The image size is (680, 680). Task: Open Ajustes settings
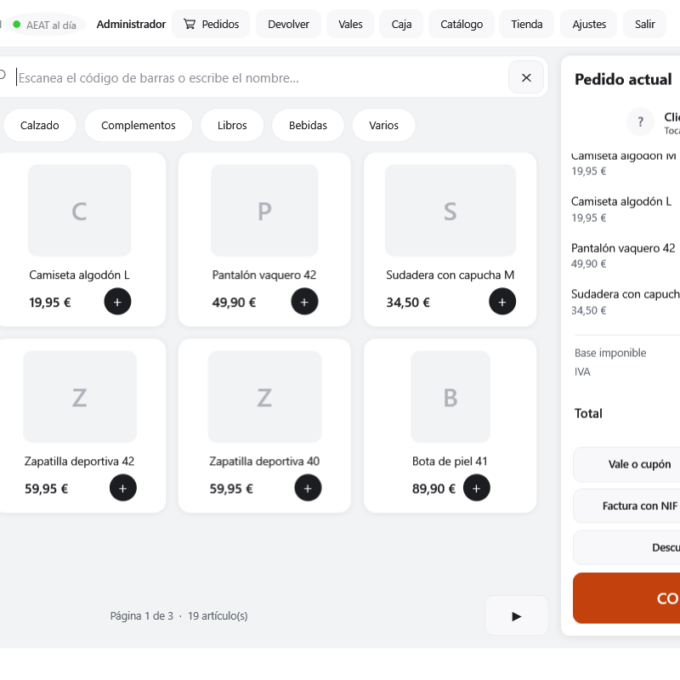click(589, 24)
